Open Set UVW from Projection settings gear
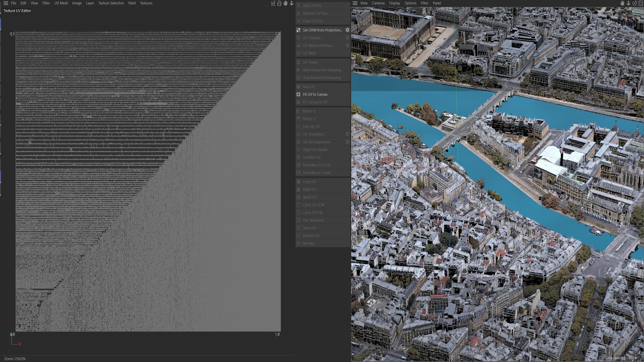Screen dimensions: 644x362 (347, 30)
